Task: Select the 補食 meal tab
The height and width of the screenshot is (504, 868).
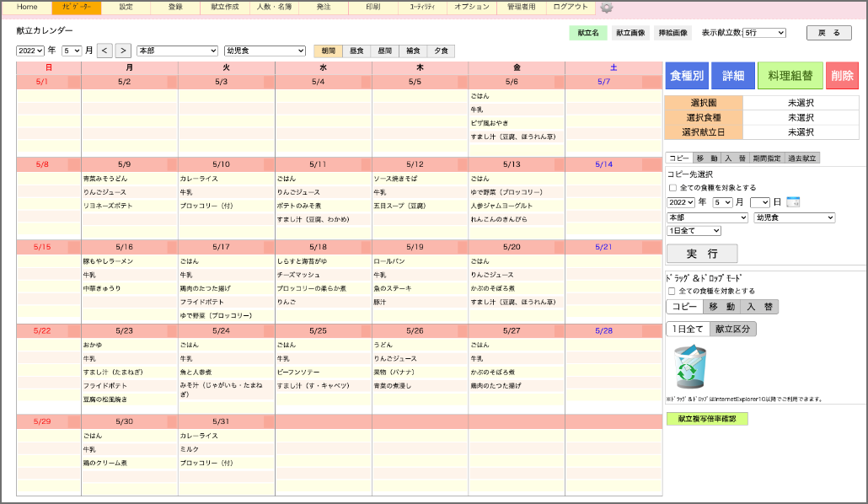Action: pyautogui.click(x=413, y=51)
